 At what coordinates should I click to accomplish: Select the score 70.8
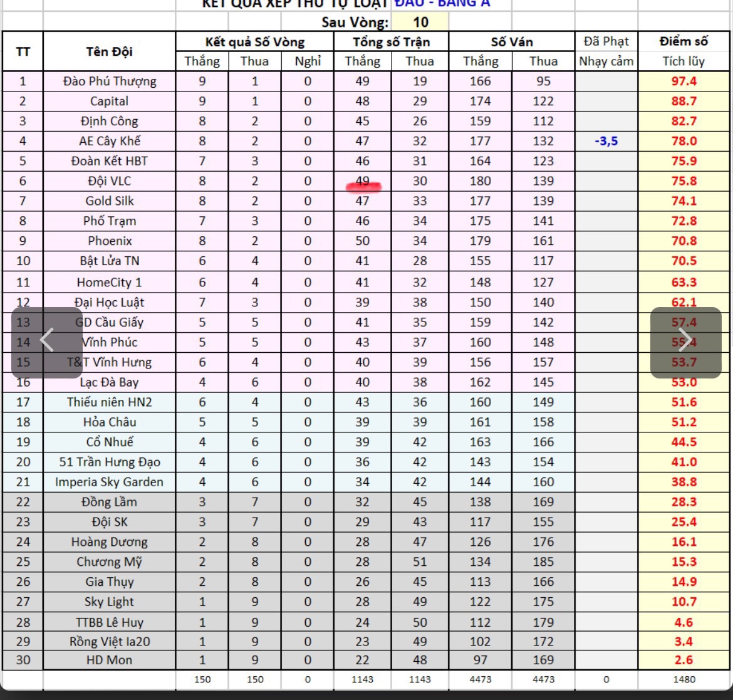click(x=684, y=241)
